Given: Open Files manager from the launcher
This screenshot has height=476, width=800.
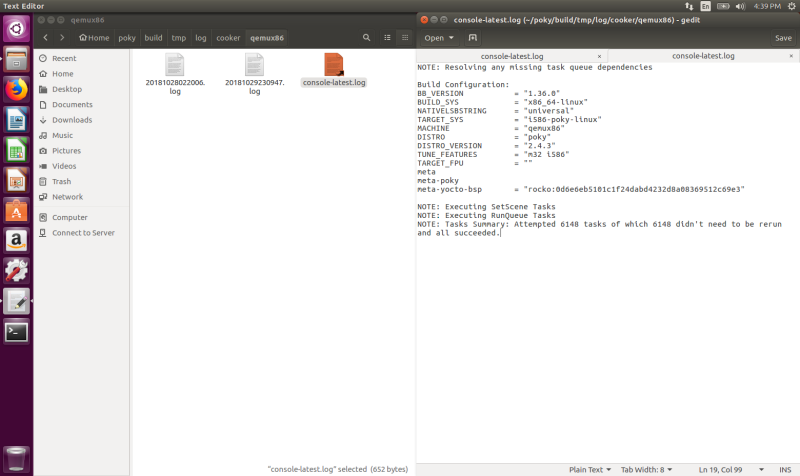Looking at the screenshot, I should (x=16, y=59).
